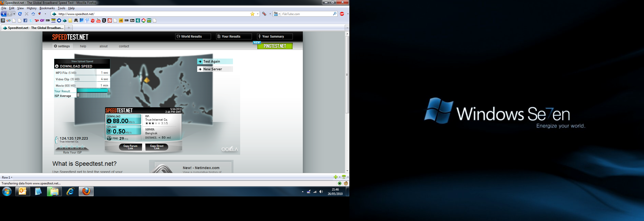Open the Thai Visa bookmark icon
644x221 pixels.
click(x=53, y=20)
